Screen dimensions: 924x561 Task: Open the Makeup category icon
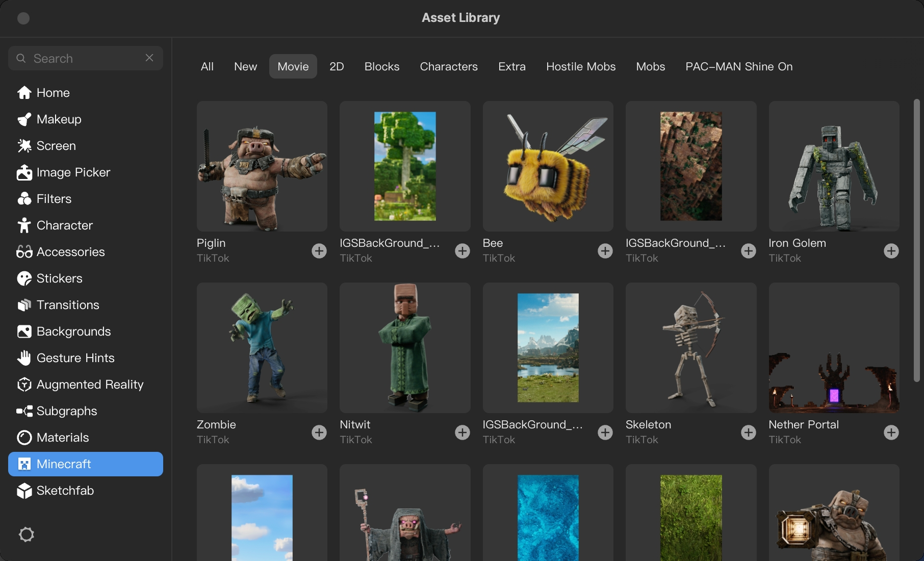pyautogui.click(x=24, y=119)
